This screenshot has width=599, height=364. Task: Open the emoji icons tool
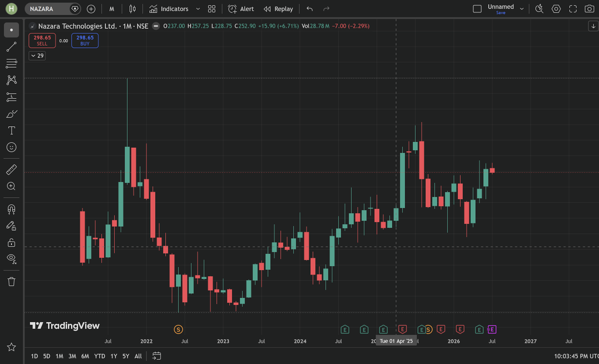11,147
